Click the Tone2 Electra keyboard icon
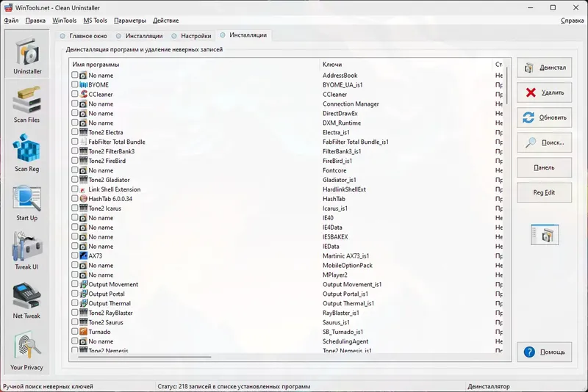The image size is (588, 392). click(x=84, y=132)
